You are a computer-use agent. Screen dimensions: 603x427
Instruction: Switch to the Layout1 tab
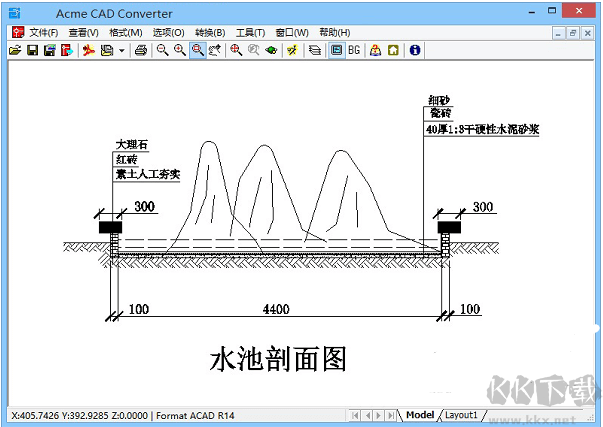click(461, 415)
